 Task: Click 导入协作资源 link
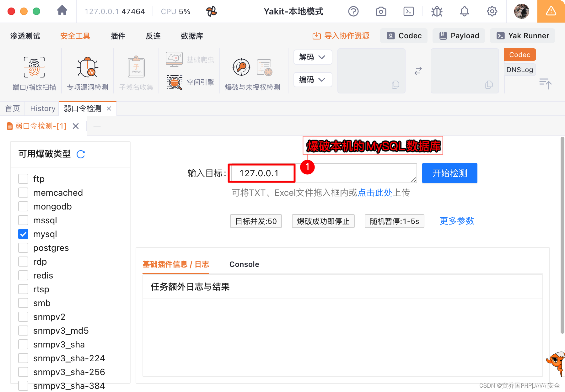pyautogui.click(x=341, y=36)
